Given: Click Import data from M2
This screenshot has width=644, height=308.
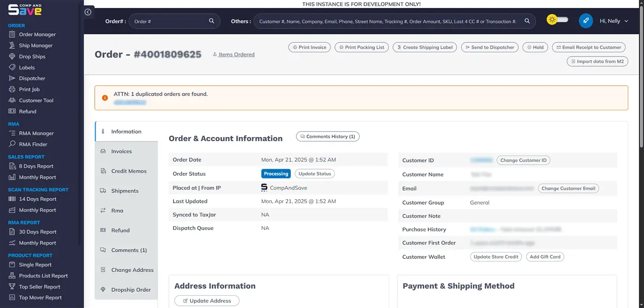Looking at the screenshot, I should 597,61.
